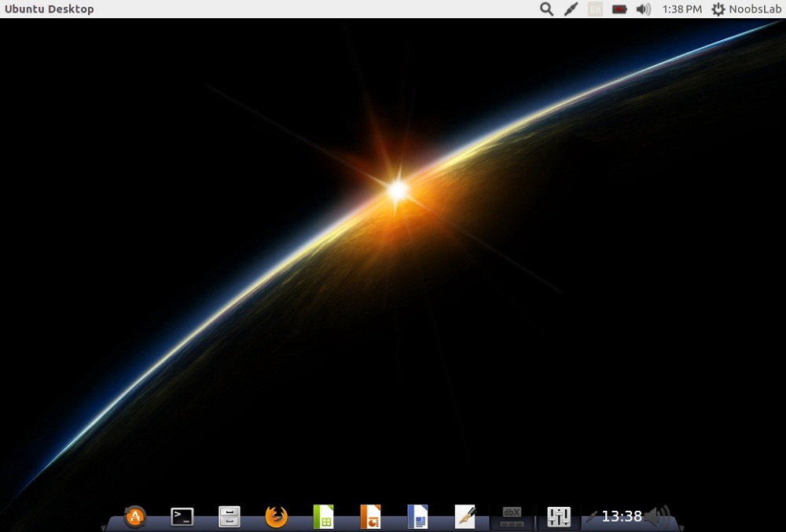Open LibreOffice Writer document icon
Viewport: 786px width, 532px height.
click(417, 516)
